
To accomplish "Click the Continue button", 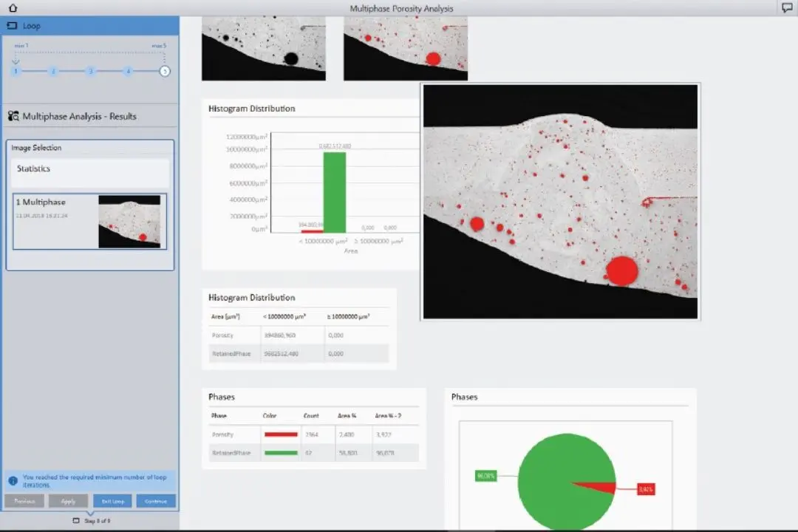I will click(156, 501).
